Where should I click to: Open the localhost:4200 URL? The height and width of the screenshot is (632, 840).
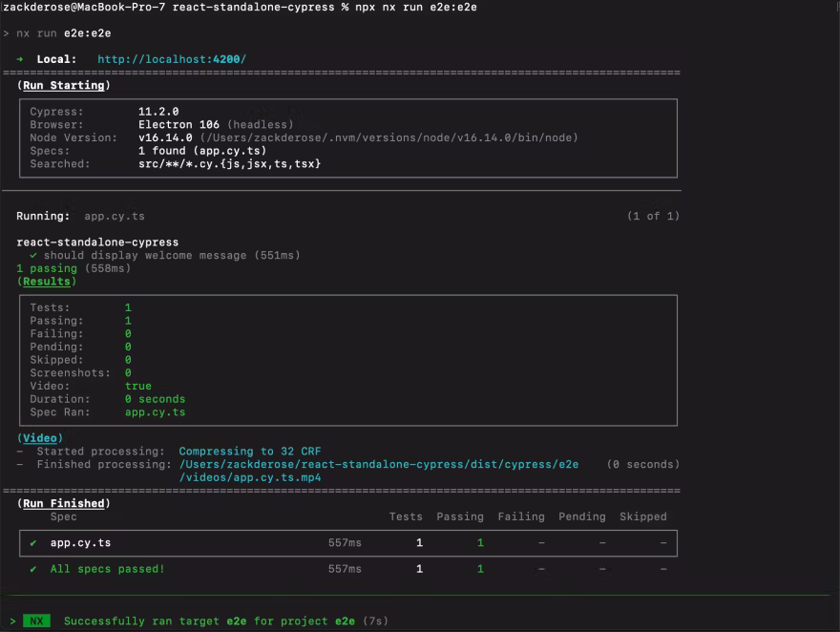pyautogui.click(x=171, y=59)
